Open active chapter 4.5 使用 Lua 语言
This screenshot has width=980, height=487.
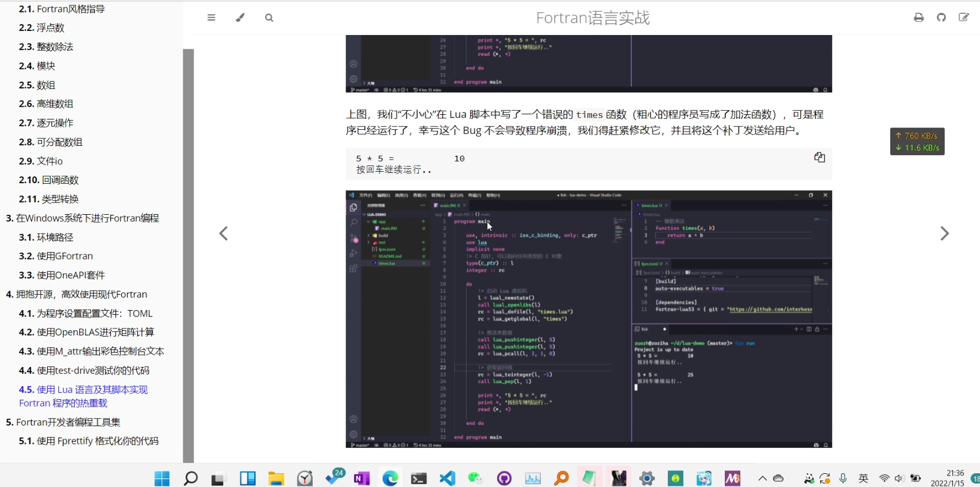83,396
